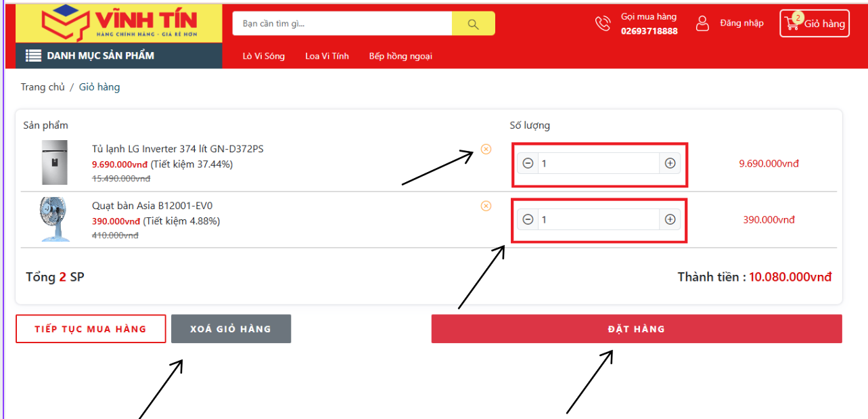Click the struck-through 15.490.000vnđ price
Screen dimensions: 868x419
pos(121,179)
